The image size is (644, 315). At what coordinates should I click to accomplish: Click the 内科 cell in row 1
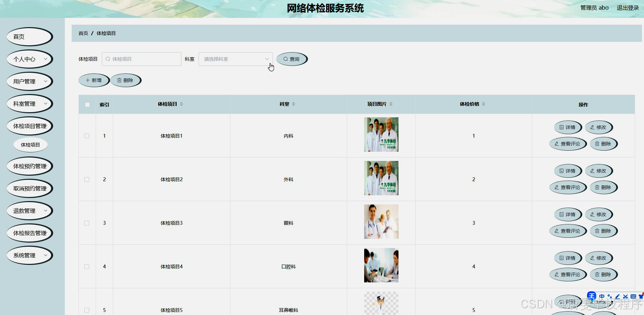click(288, 136)
